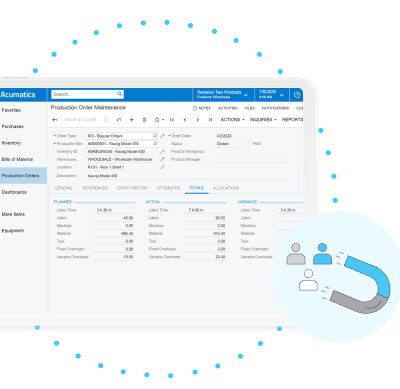Click the search magnifier icon
Viewport: 400px width, 389px height.
click(120, 94)
